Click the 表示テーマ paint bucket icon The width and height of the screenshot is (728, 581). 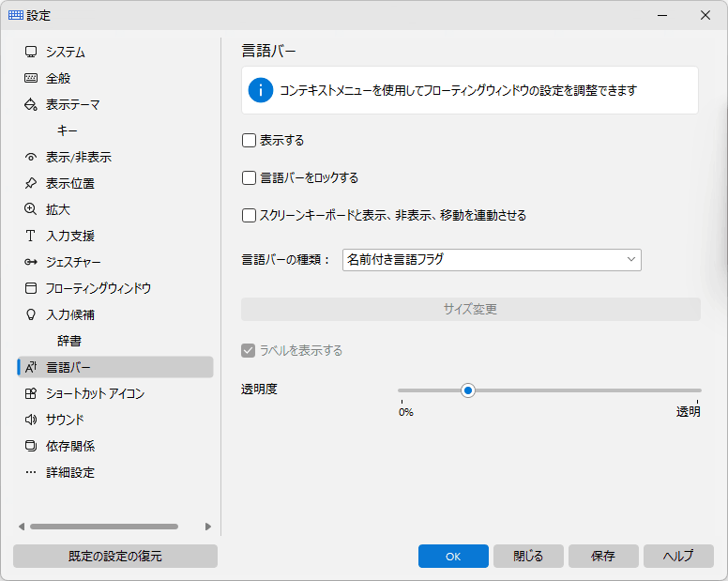pyautogui.click(x=31, y=104)
